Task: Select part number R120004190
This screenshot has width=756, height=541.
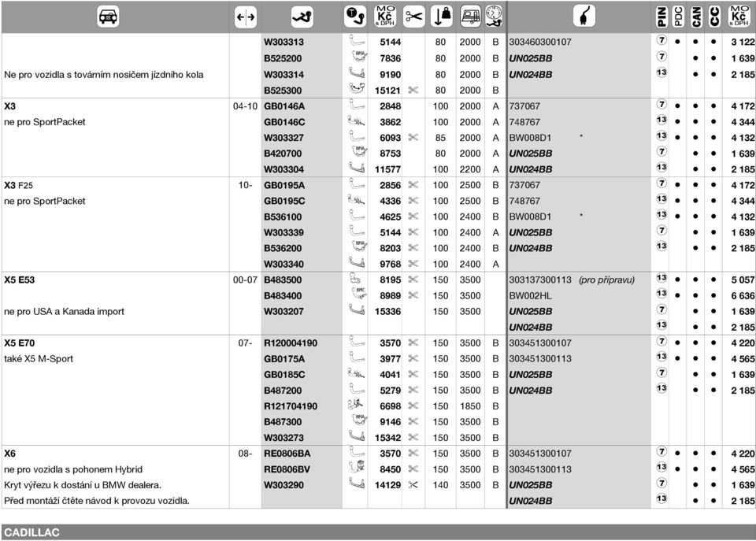Action: point(291,343)
